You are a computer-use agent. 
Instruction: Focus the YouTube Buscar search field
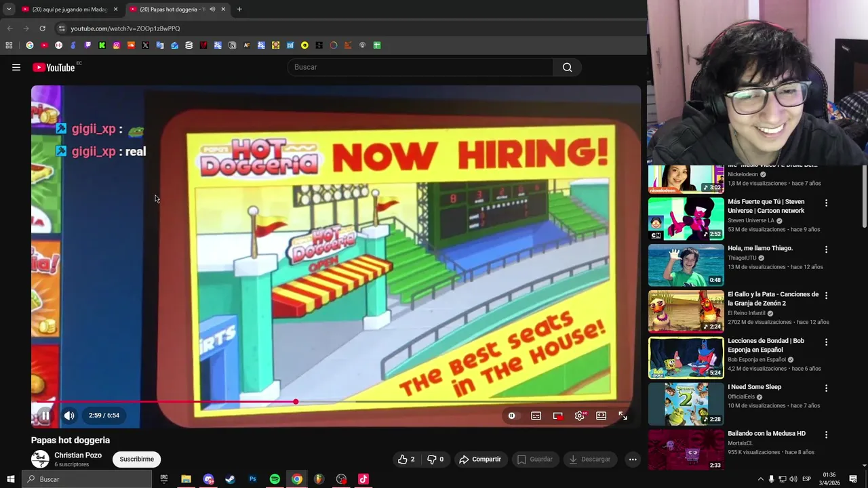[x=420, y=67]
